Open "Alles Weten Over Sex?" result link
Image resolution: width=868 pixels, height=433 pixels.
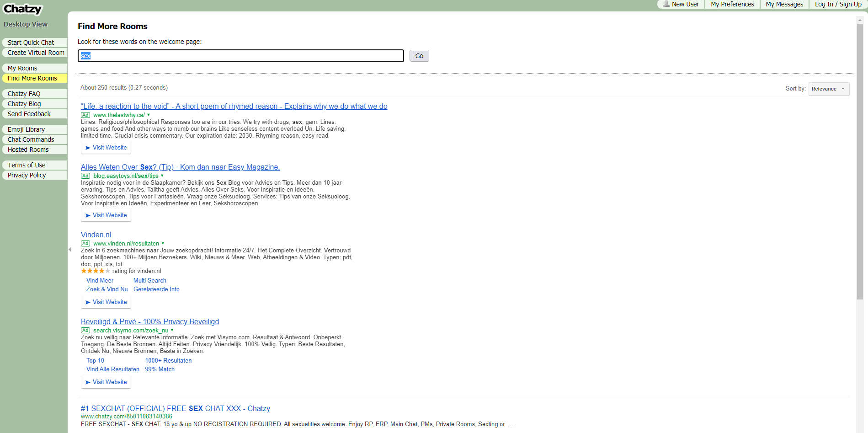tap(180, 167)
